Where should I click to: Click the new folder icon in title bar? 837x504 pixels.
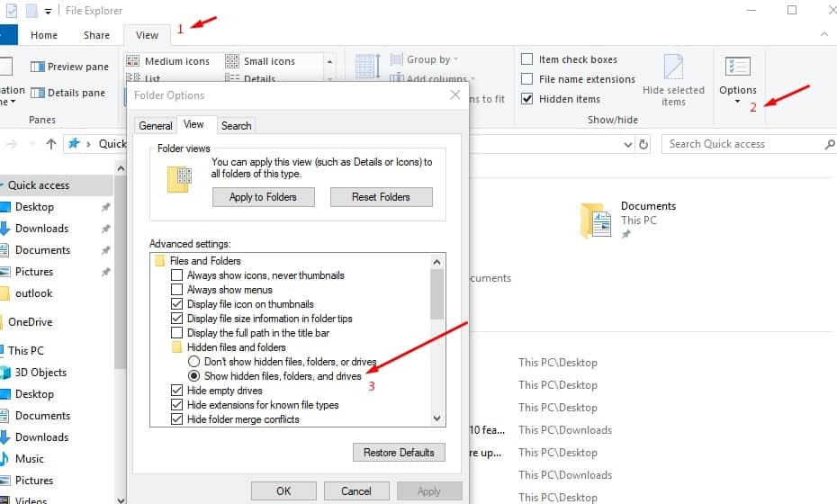pyautogui.click(x=31, y=11)
